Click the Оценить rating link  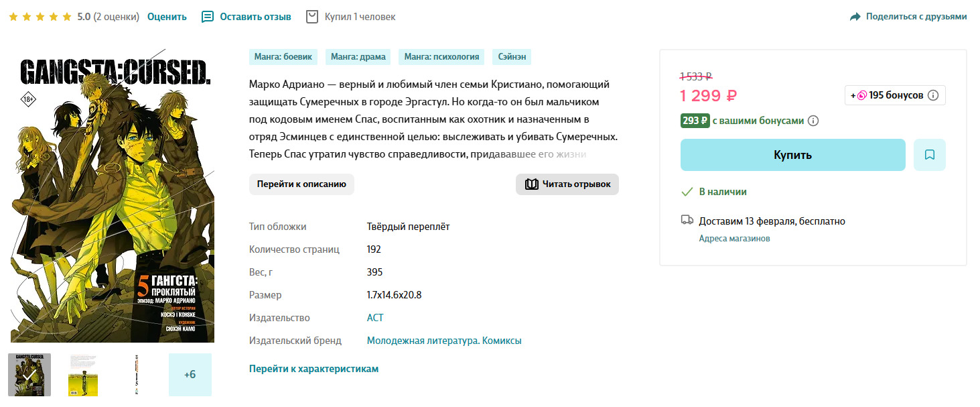pyautogui.click(x=167, y=17)
